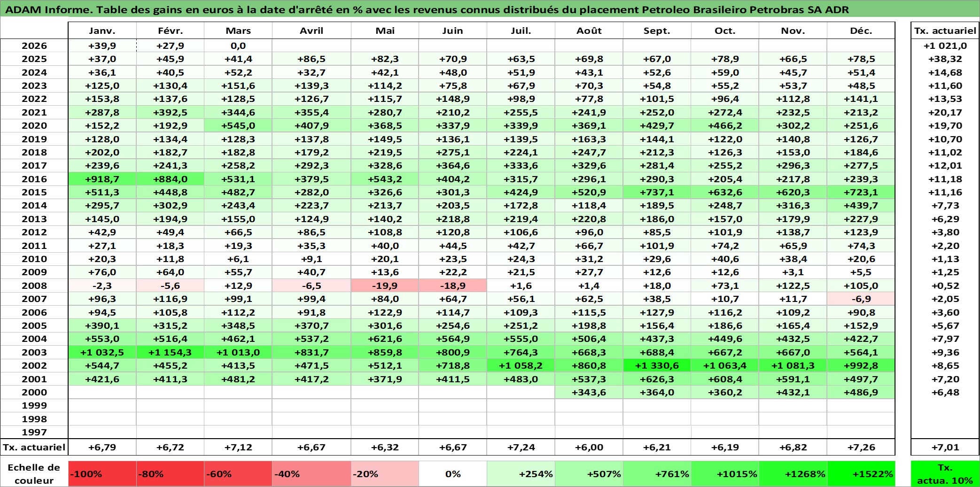Click the +1 021,0 actuarial rate for 2026
The image size is (980, 487).
(x=945, y=46)
